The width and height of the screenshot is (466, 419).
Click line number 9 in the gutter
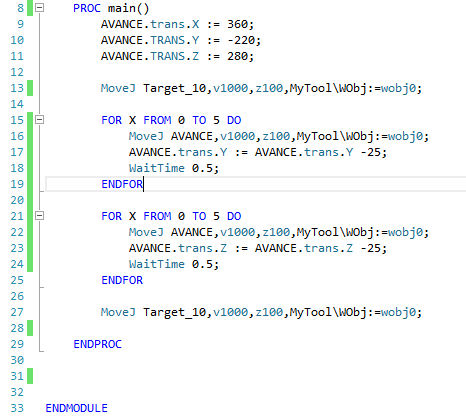click(x=20, y=24)
